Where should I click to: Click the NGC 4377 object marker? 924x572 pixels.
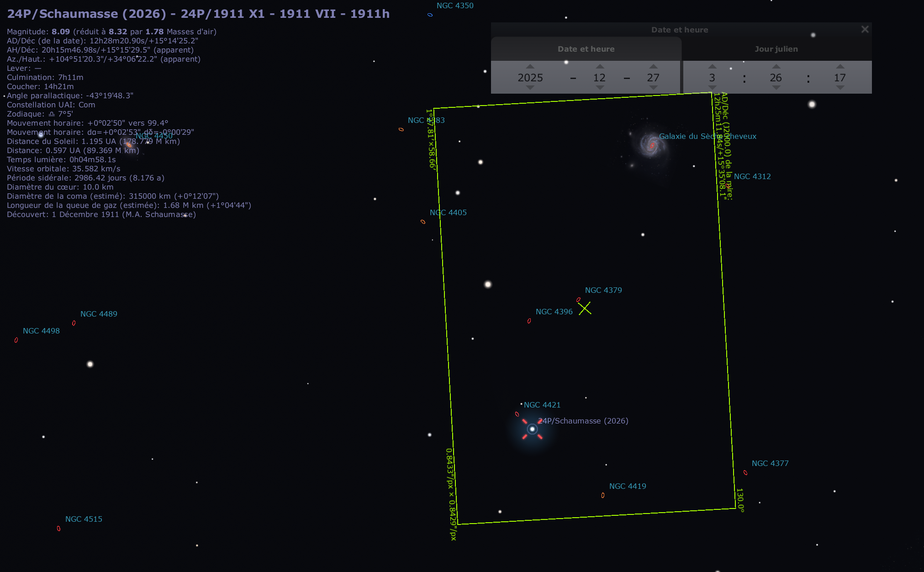coord(745,473)
